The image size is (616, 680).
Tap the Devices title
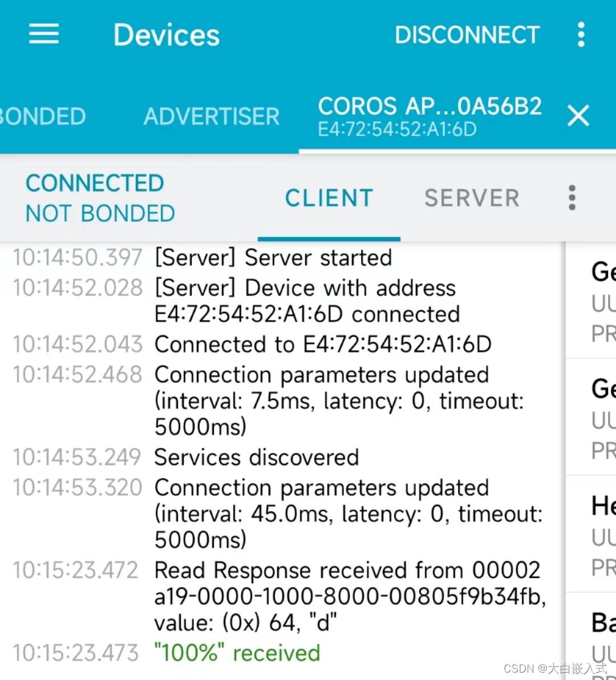point(167,35)
